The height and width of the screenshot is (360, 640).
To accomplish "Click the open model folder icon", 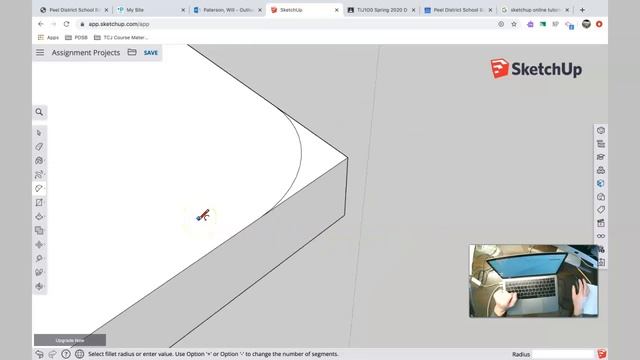I will (x=132, y=52).
